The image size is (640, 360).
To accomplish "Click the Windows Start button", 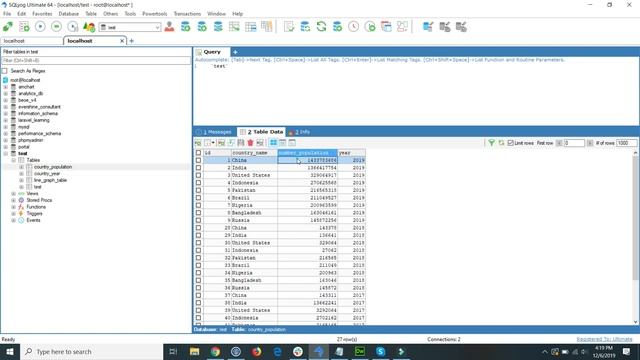I will click(10, 351).
